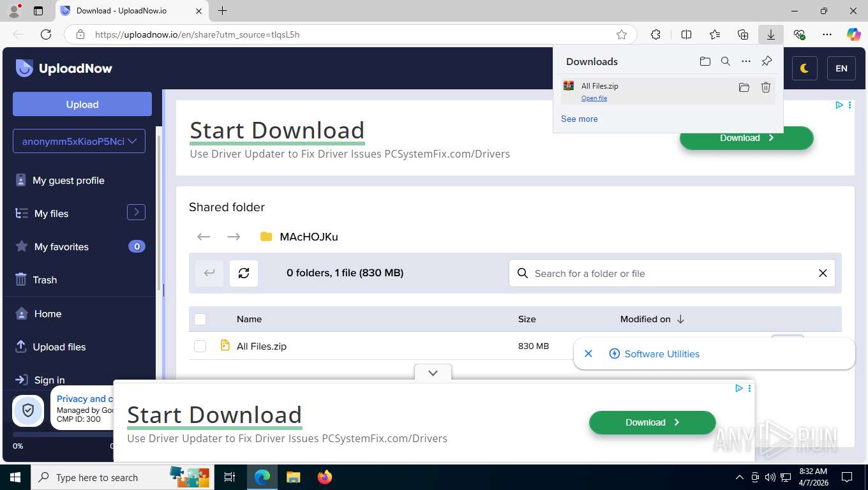Viewport: 868px width, 490px height.
Task: Add page to favorites star
Action: (x=621, y=34)
